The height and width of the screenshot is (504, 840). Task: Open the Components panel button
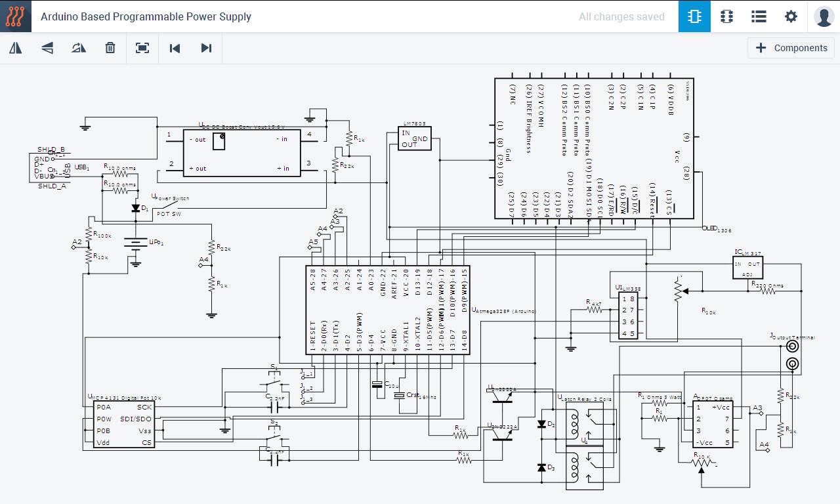tap(791, 48)
